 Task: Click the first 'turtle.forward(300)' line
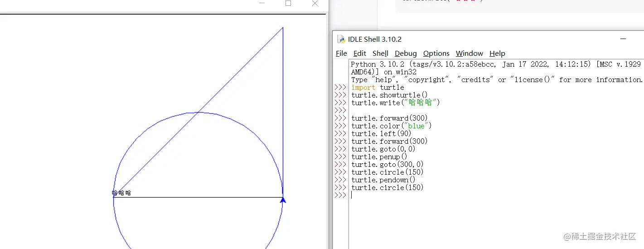(389, 118)
